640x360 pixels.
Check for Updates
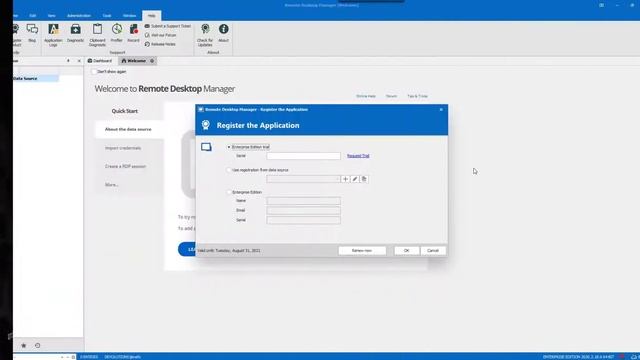click(205, 35)
